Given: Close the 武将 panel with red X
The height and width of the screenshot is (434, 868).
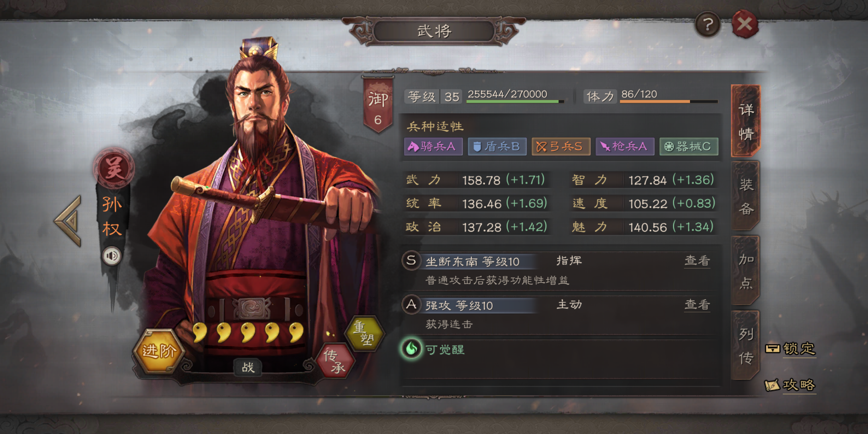Looking at the screenshot, I should click(745, 24).
